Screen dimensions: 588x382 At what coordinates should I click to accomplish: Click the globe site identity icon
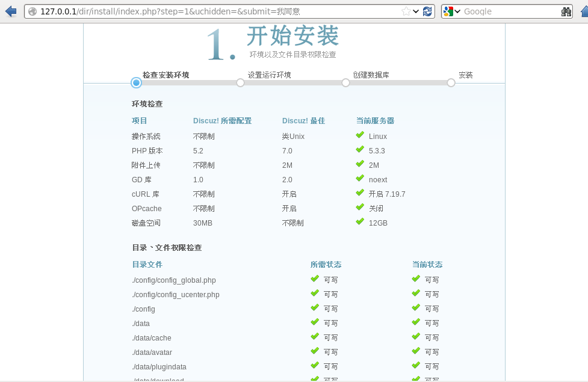(x=32, y=11)
